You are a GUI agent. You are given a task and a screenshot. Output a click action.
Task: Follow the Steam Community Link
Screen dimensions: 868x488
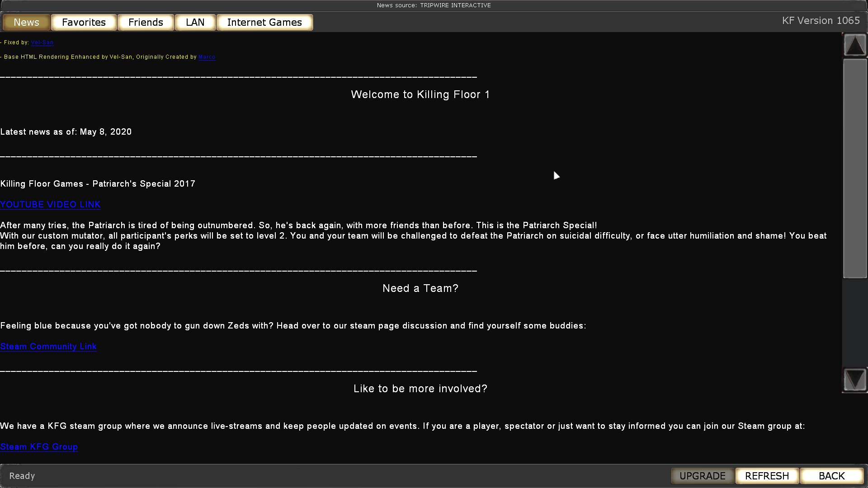pos(48,347)
